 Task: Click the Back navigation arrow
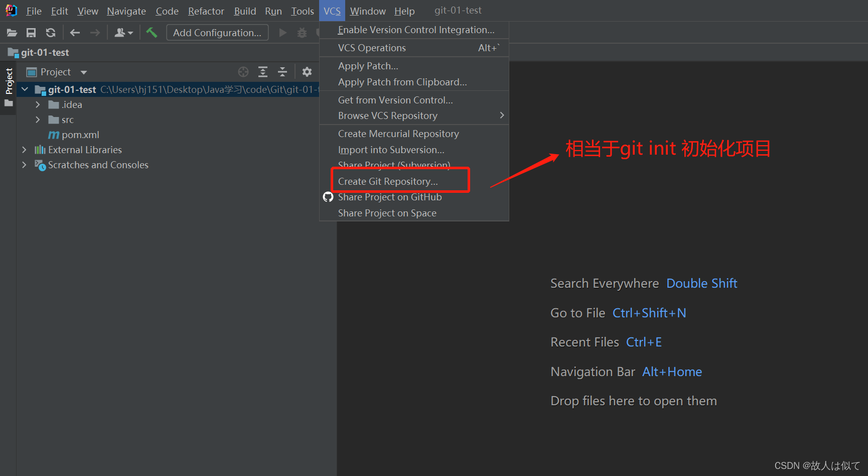[75, 33]
